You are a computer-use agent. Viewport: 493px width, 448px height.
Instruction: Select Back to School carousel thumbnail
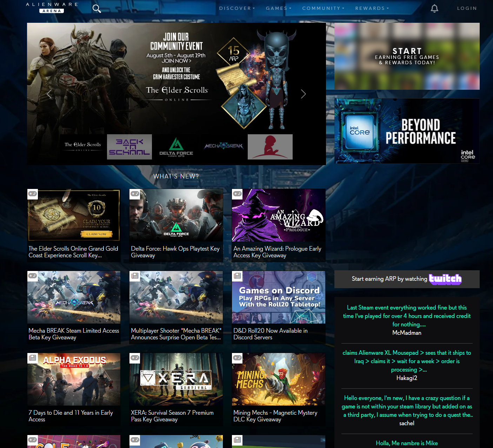coord(129,147)
